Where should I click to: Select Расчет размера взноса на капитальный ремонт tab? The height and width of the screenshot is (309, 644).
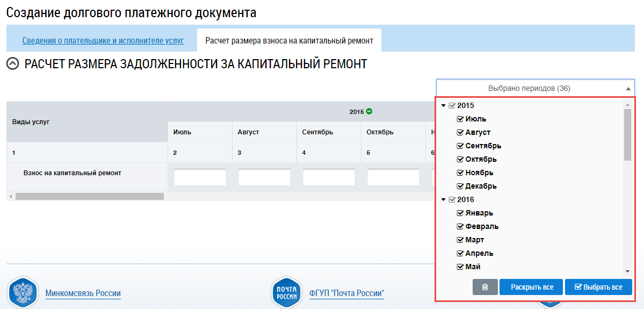pos(289,40)
